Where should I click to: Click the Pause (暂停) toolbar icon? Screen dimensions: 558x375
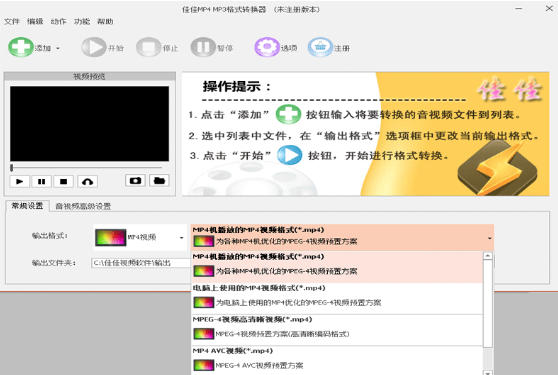pyautogui.click(x=203, y=47)
